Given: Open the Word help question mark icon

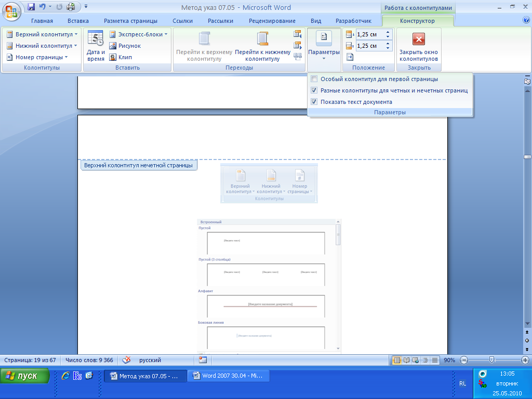Looking at the screenshot, I should [526, 20].
